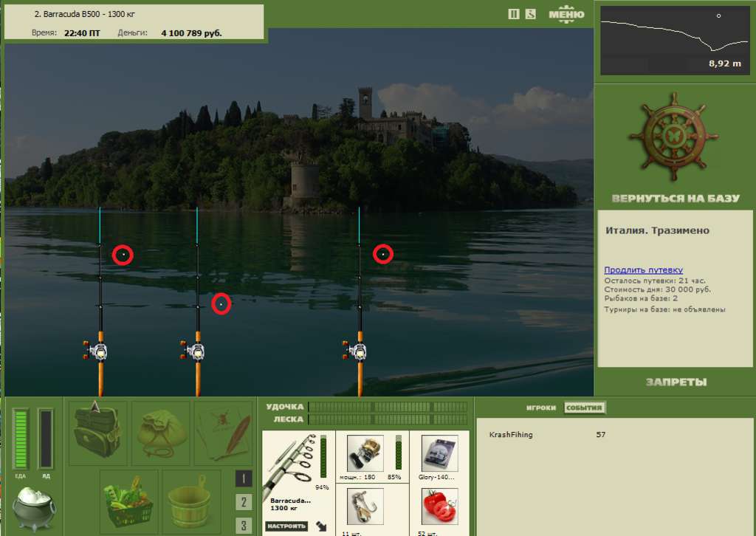Image resolution: width=756 pixels, height=536 pixels.
Task: Switch to the ИГРОКИ tab
Action: pos(541,408)
